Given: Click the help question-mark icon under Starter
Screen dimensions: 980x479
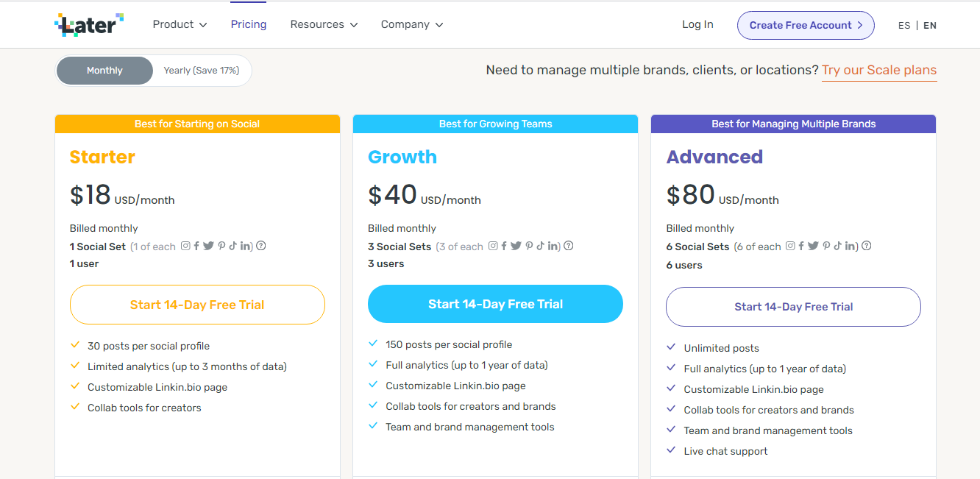Looking at the screenshot, I should (x=260, y=246).
